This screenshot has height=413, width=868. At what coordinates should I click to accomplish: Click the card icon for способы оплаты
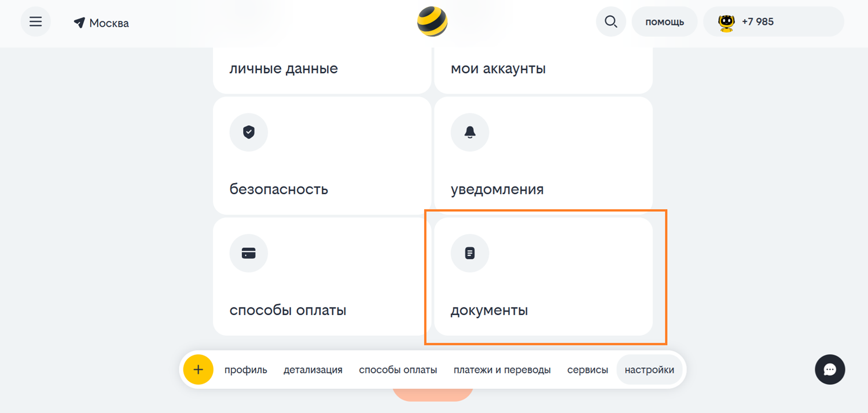[x=249, y=253]
